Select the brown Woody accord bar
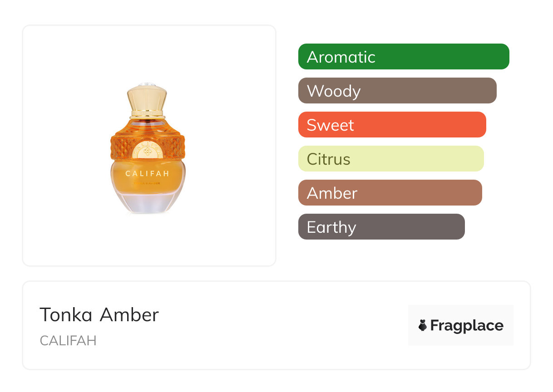The width and height of the screenshot is (553, 392). point(397,91)
